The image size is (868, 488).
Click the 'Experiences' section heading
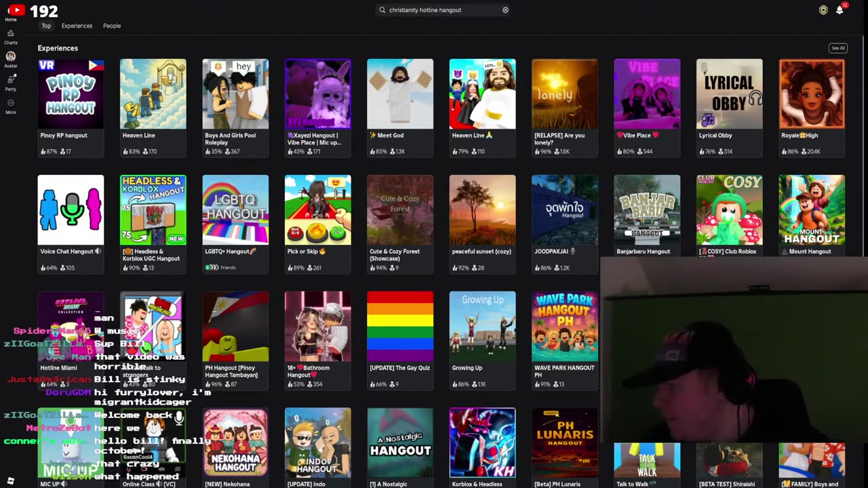pos(58,48)
